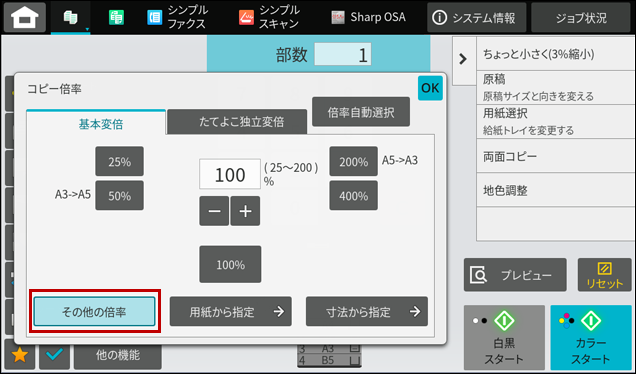Select 地色調整 option
This screenshot has width=636, height=374.
pyautogui.click(x=556, y=190)
